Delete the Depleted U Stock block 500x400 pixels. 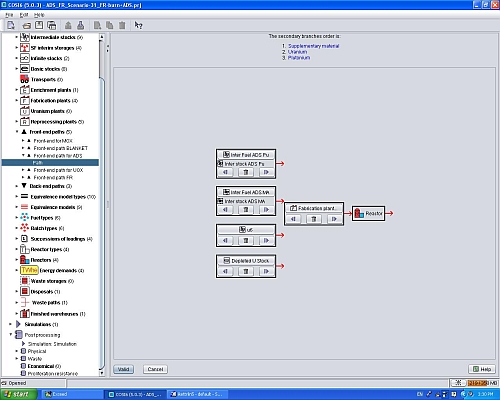pos(246,271)
